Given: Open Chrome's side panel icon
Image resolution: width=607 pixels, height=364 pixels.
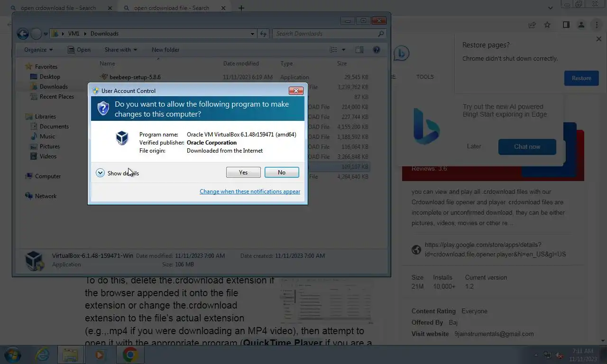Looking at the screenshot, I should (x=566, y=25).
